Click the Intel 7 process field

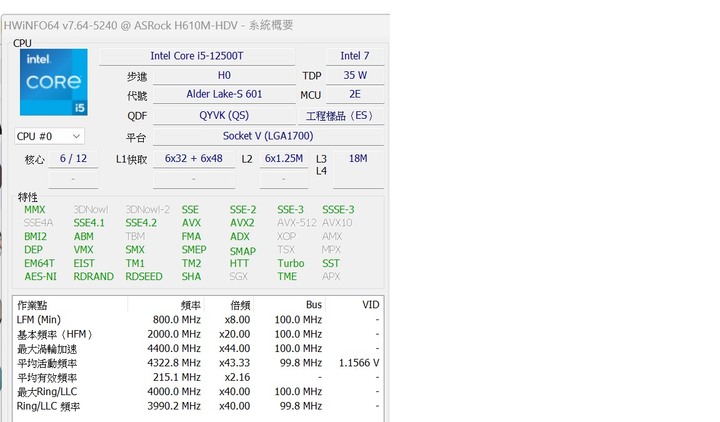[x=355, y=56]
